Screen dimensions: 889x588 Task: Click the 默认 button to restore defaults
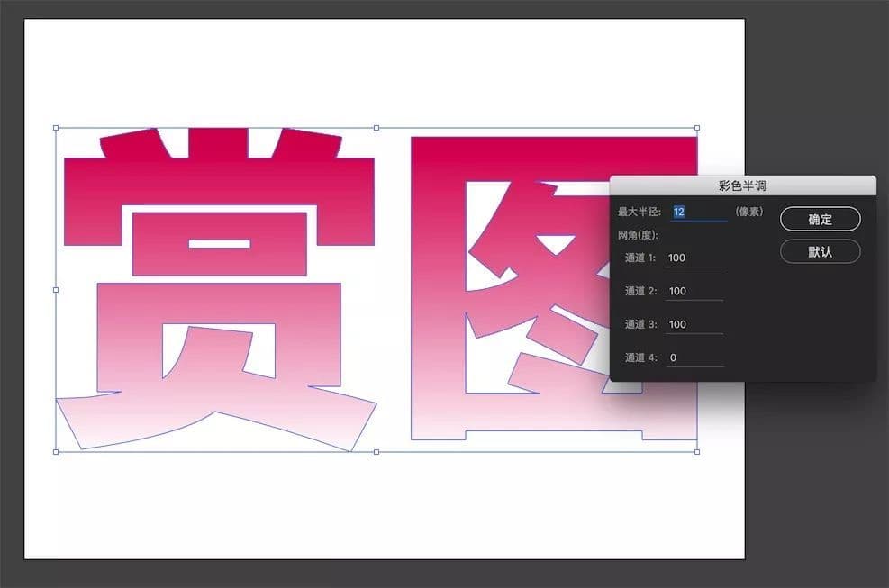point(819,251)
